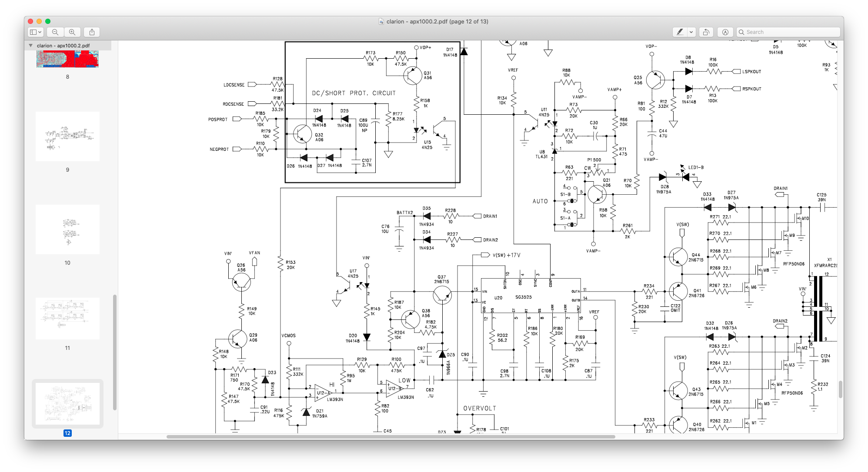This screenshot has width=868, height=472.
Task: Click the LM393N label under U12-A
Action: 335,399
